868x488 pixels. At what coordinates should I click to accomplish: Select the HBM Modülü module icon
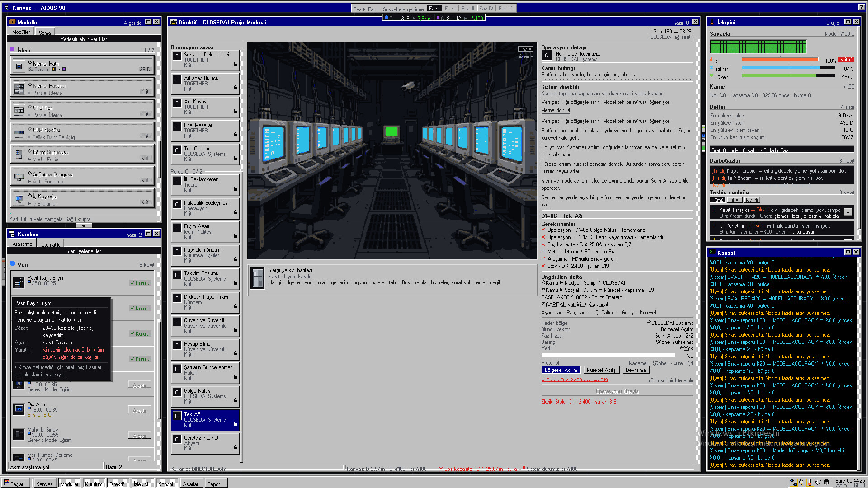(19, 133)
